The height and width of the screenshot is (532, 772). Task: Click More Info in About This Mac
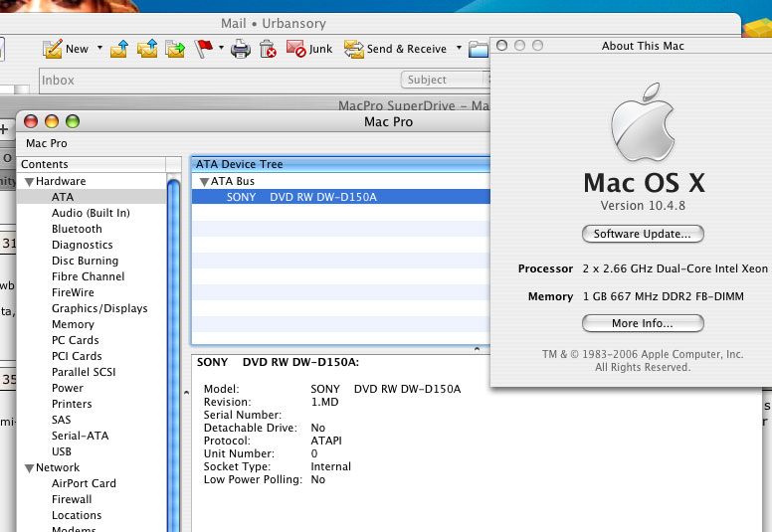(x=643, y=323)
